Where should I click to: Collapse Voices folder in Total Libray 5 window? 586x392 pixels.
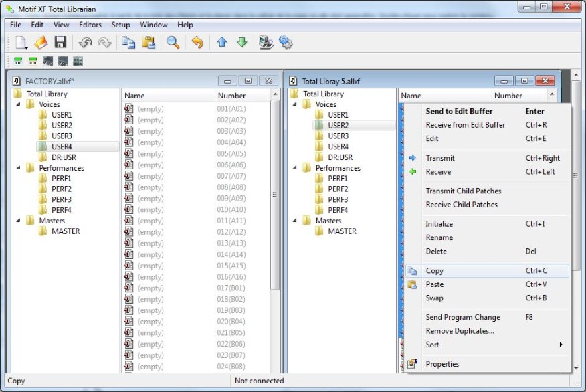point(295,104)
